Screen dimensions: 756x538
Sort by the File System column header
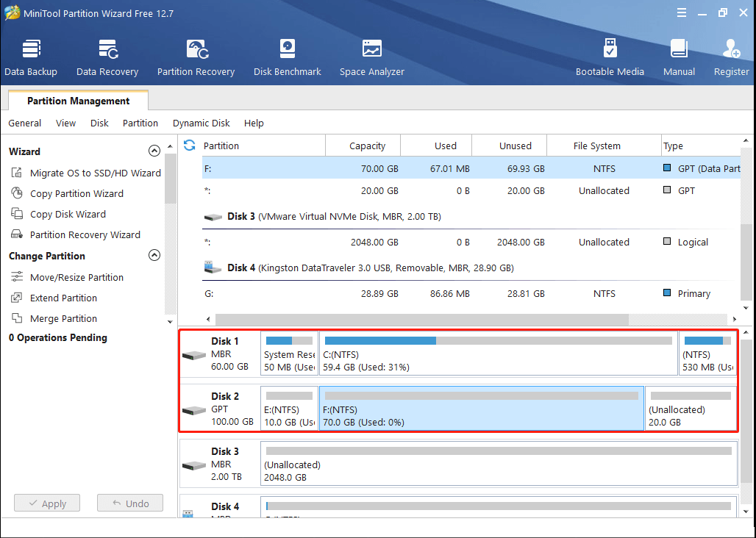604,146
